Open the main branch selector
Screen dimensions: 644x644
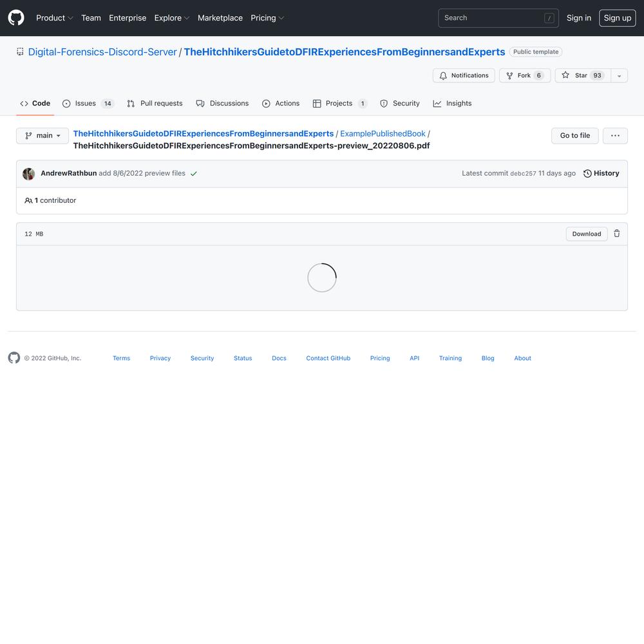[x=43, y=135]
